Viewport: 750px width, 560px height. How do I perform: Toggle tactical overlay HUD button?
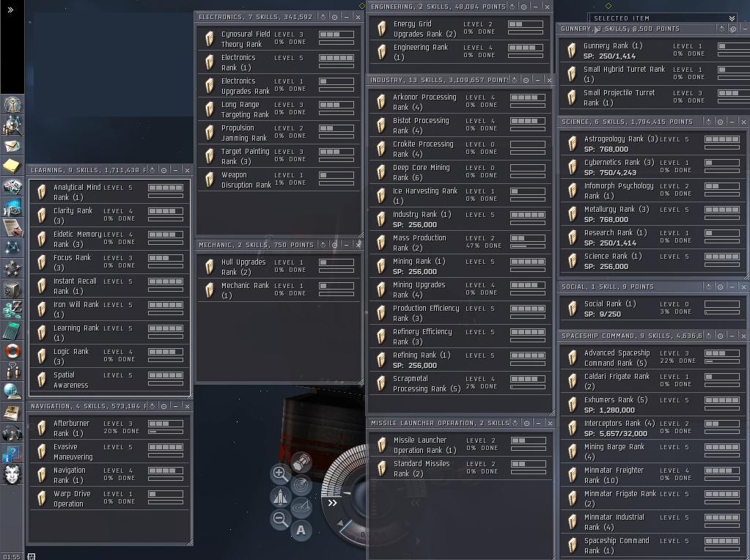tap(301, 507)
